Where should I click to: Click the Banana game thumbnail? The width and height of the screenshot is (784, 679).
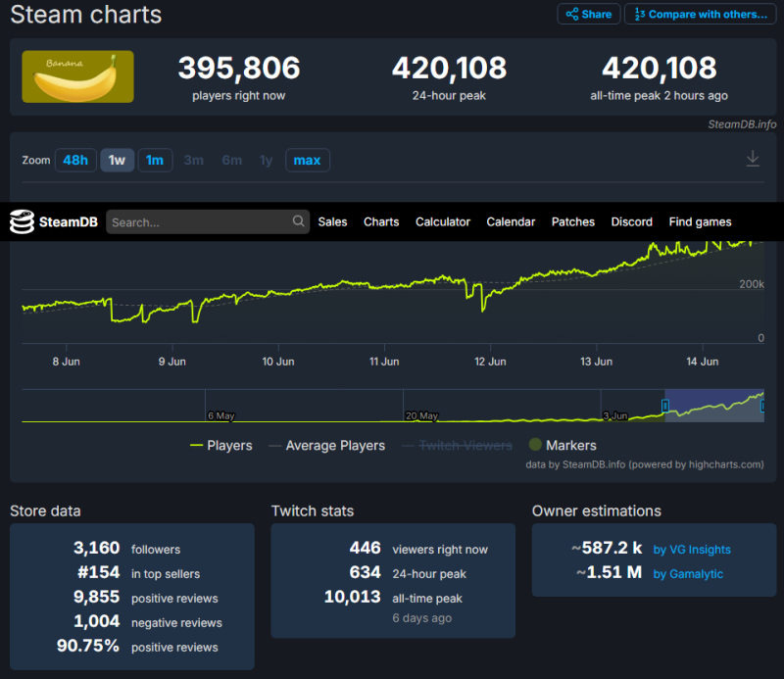[78, 76]
